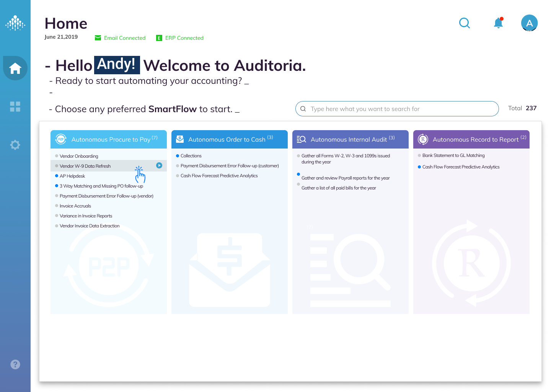Click the ERP Connected green icon

(x=159, y=38)
